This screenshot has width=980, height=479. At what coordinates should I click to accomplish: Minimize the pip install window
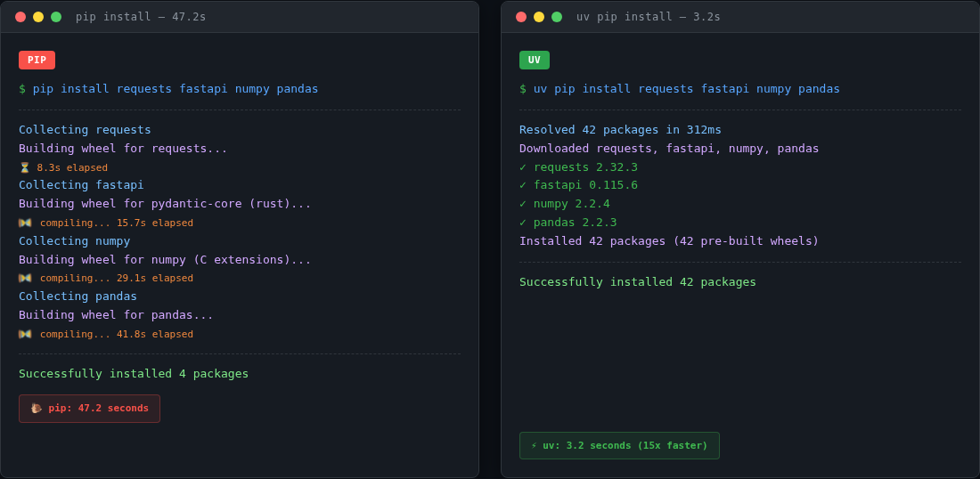38,17
